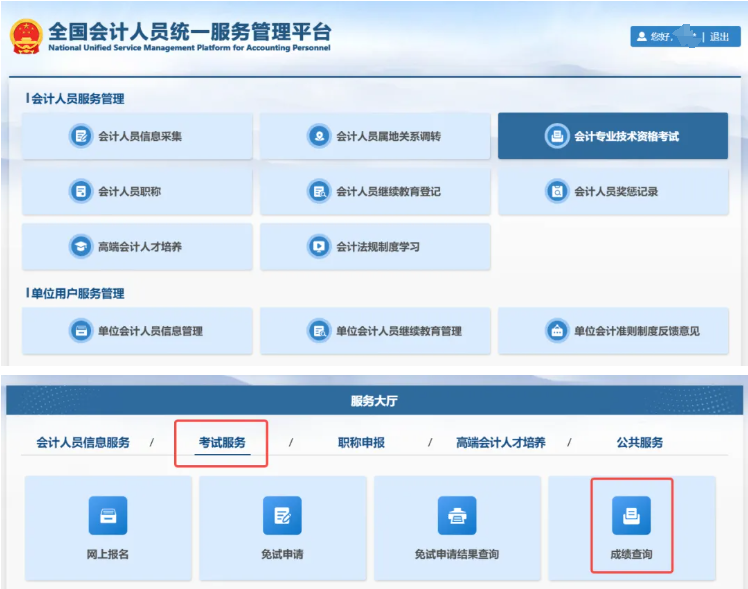
Task: Click the 会计专业技术资格考试 icon
Action: click(x=555, y=136)
